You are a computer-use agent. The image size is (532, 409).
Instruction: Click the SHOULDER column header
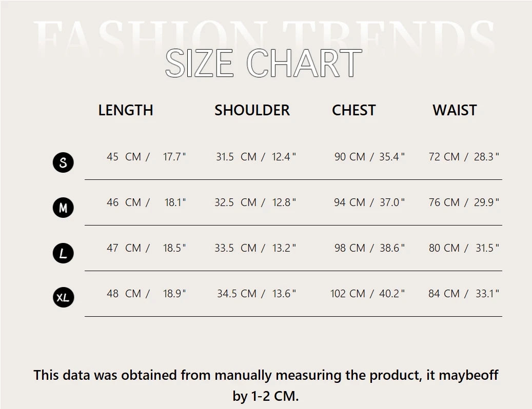[252, 110]
